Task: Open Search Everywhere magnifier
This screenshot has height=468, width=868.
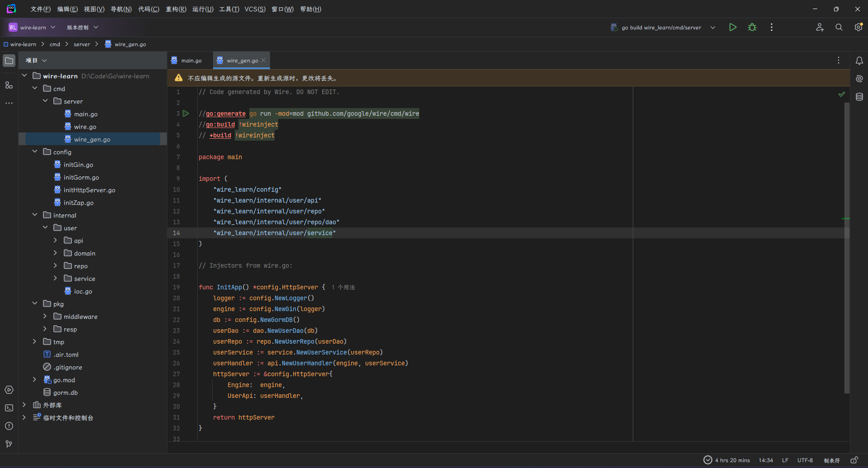Action: (x=839, y=27)
